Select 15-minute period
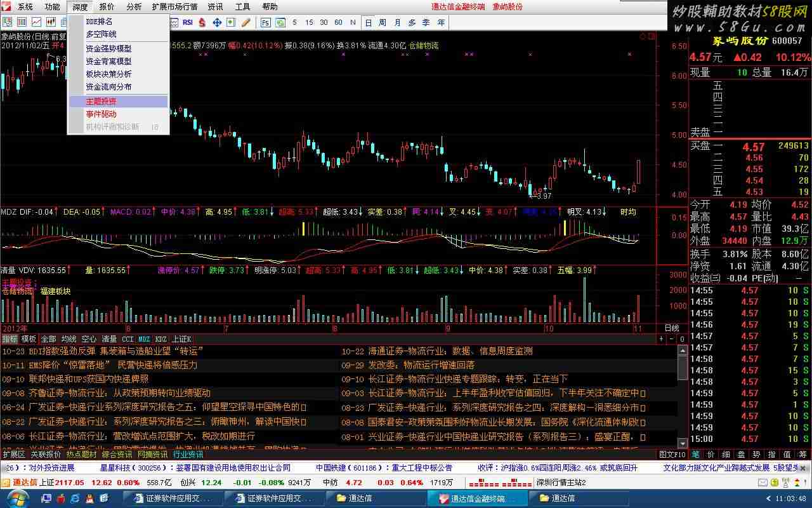The height and width of the screenshot is (508, 812). tap(309, 22)
